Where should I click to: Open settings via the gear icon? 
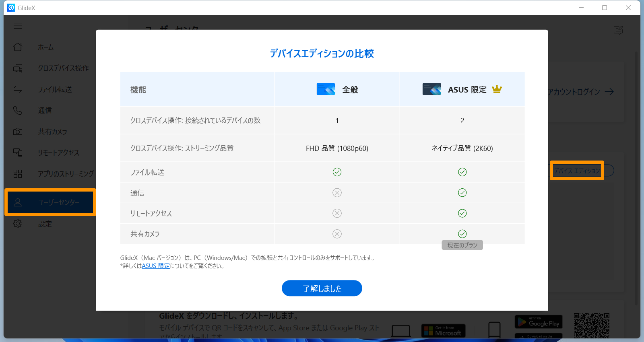tap(18, 224)
